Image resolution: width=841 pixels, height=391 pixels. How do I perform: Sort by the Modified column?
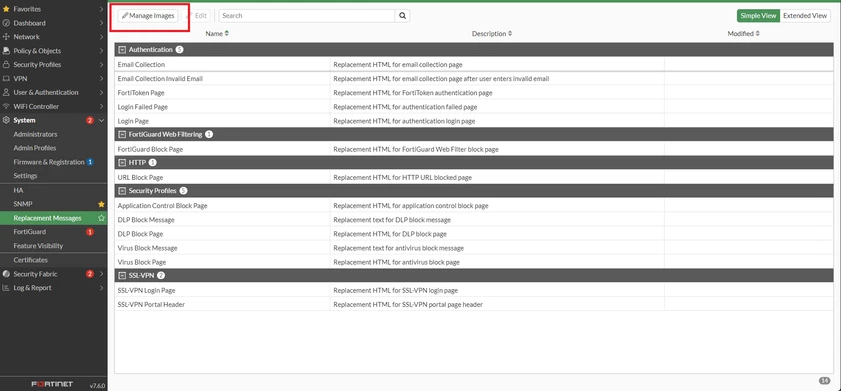click(743, 34)
